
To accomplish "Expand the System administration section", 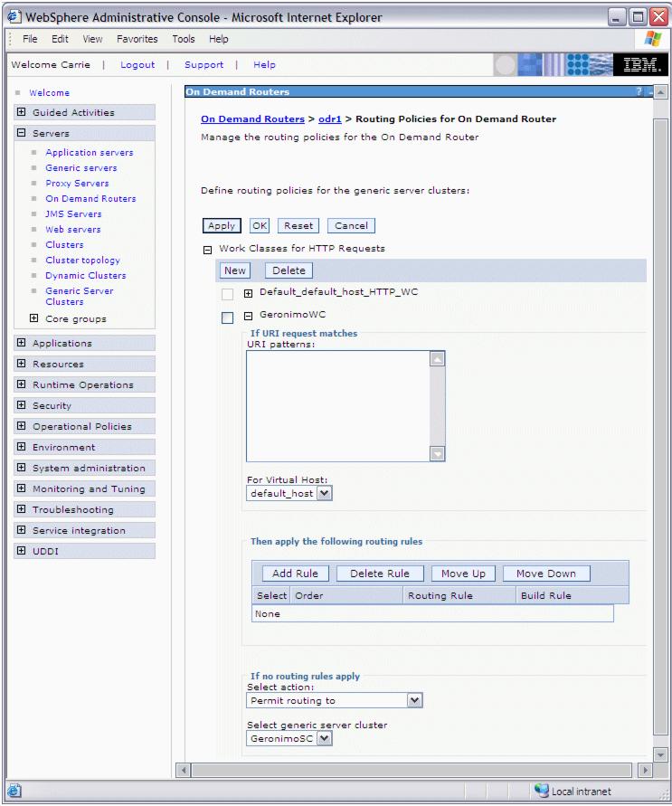I will (x=21, y=468).
